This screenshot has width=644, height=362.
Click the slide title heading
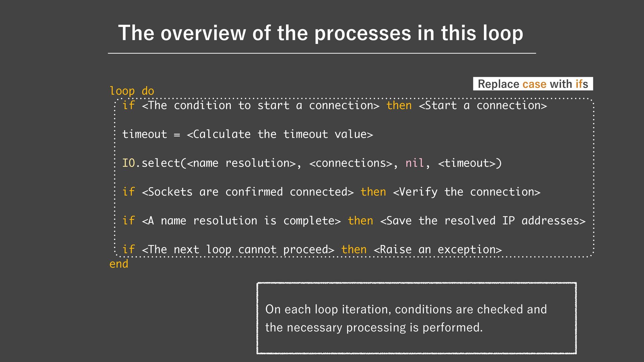tap(320, 33)
